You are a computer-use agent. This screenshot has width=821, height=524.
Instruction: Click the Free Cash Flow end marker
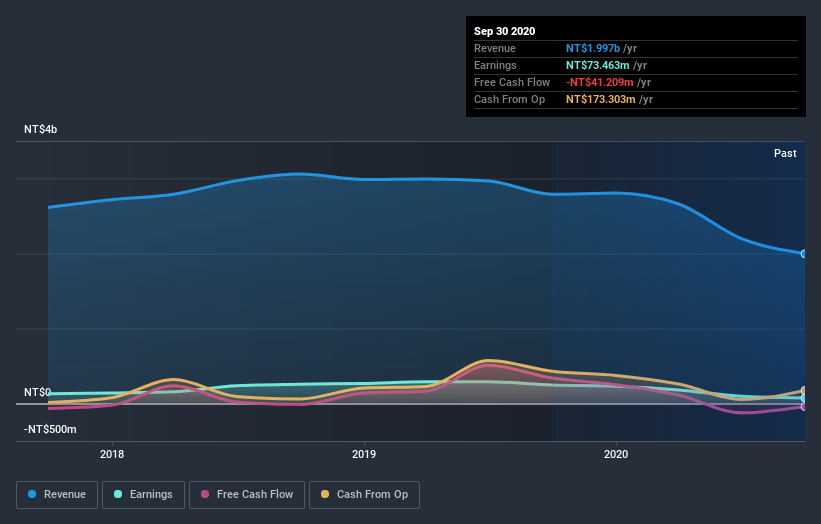804,406
